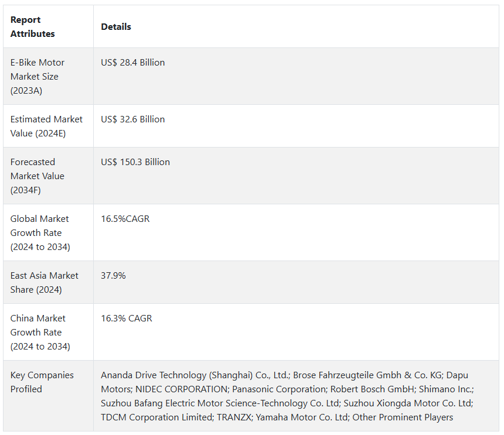This screenshot has width=504, height=435.
Task: Click the Panasonic Corporation text
Action: pos(279,389)
